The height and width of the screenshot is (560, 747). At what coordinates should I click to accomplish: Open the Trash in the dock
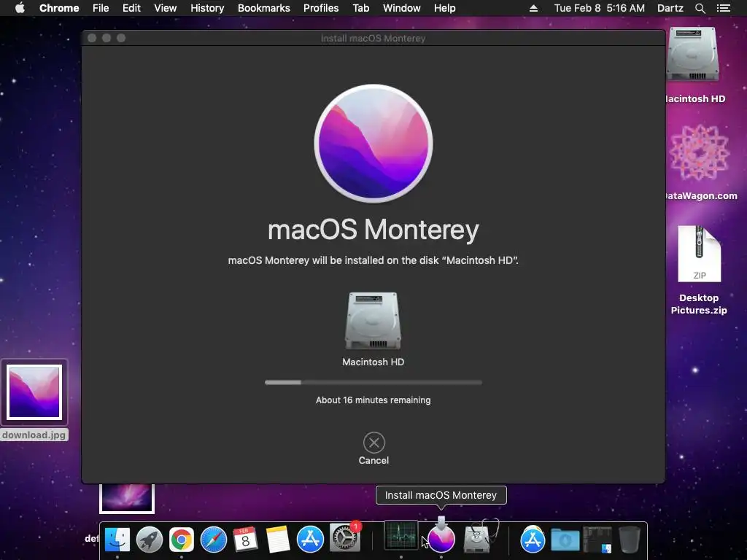630,539
